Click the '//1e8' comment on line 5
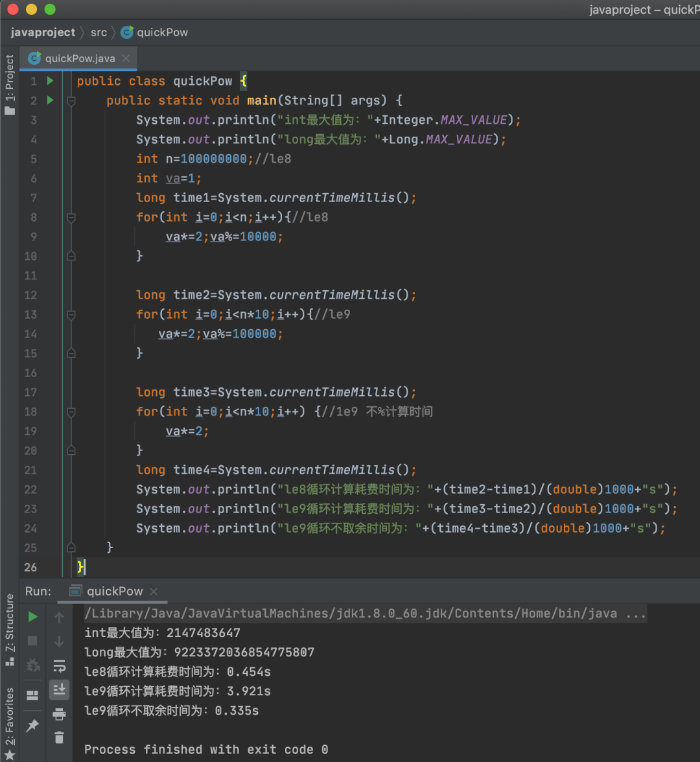 click(273, 159)
